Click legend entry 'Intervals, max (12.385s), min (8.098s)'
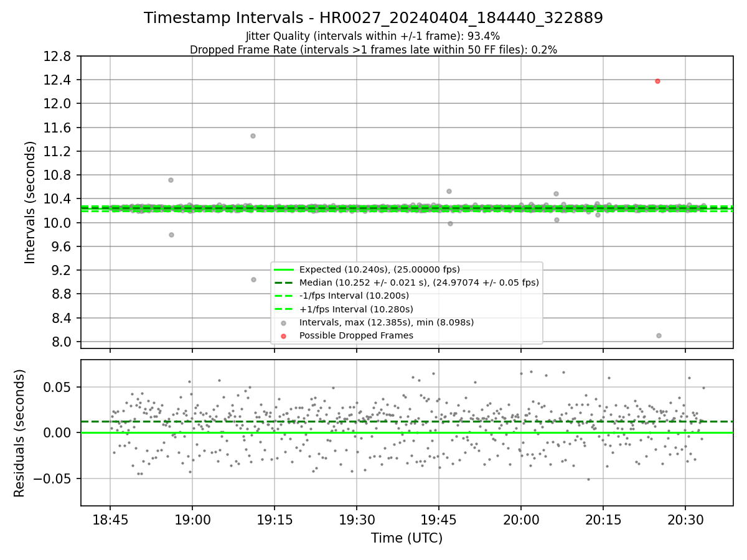This screenshot has width=747, height=560. 387,322
